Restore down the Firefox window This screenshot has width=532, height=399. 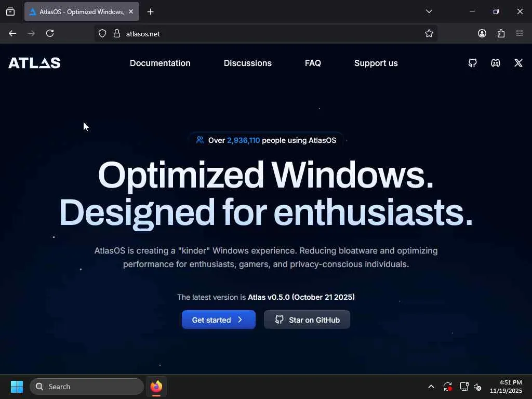pyautogui.click(x=496, y=11)
